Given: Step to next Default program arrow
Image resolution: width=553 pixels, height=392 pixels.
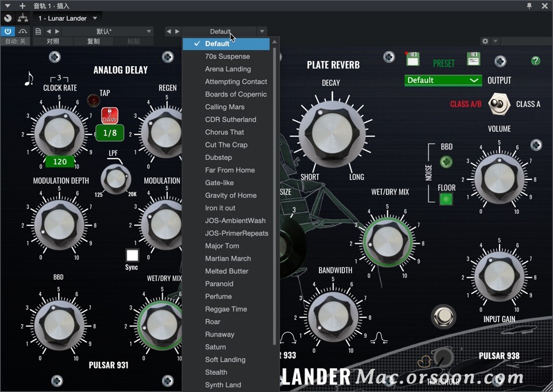Looking at the screenshot, I should [177, 32].
